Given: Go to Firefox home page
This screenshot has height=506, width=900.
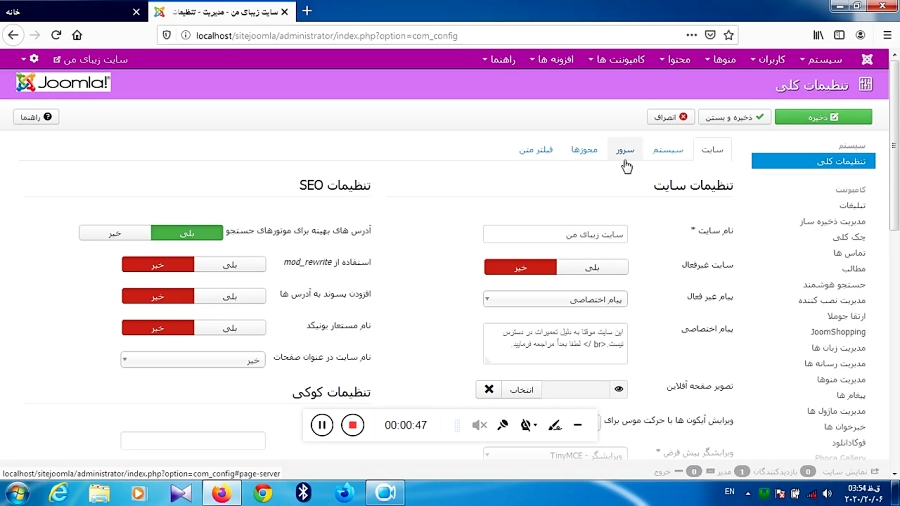Looking at the screenshot, I should [x=77, y=35].
